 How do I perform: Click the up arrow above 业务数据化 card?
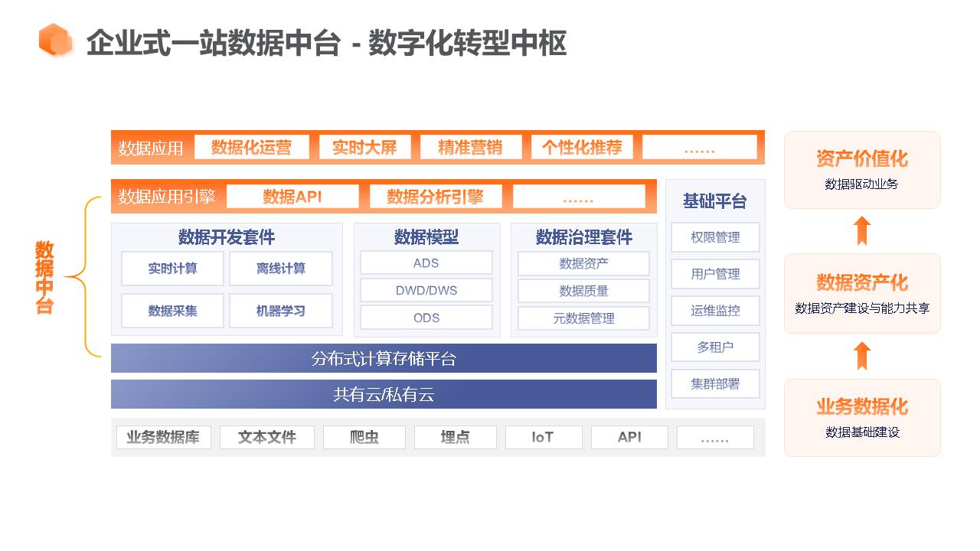pos(862,356)
